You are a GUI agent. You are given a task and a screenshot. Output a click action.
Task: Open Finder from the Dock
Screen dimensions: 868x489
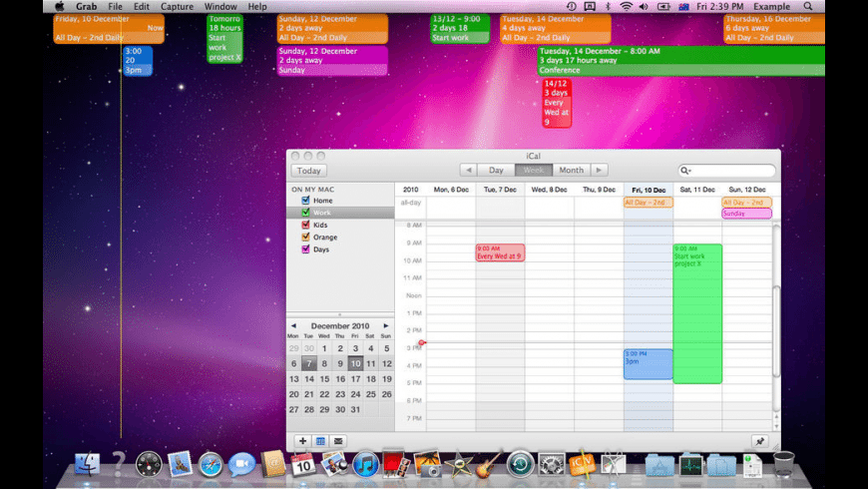click(87, 464)
